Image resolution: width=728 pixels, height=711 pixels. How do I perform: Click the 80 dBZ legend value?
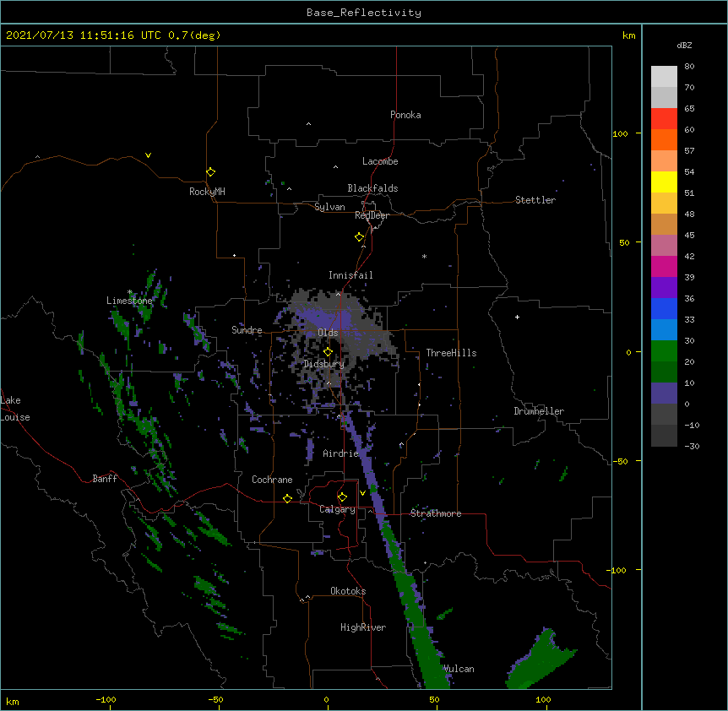pos(689,67)
